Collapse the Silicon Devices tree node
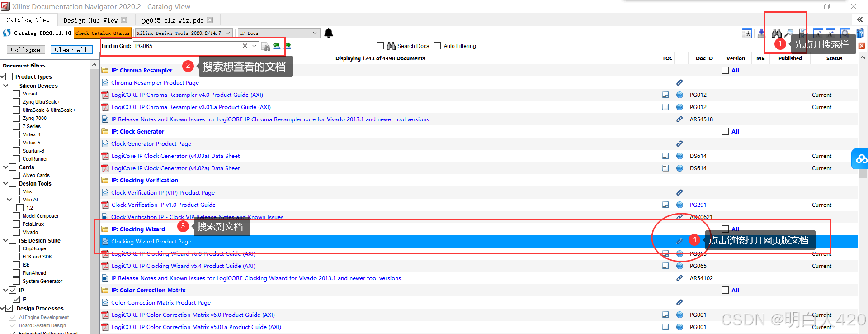 coord(5,86)
